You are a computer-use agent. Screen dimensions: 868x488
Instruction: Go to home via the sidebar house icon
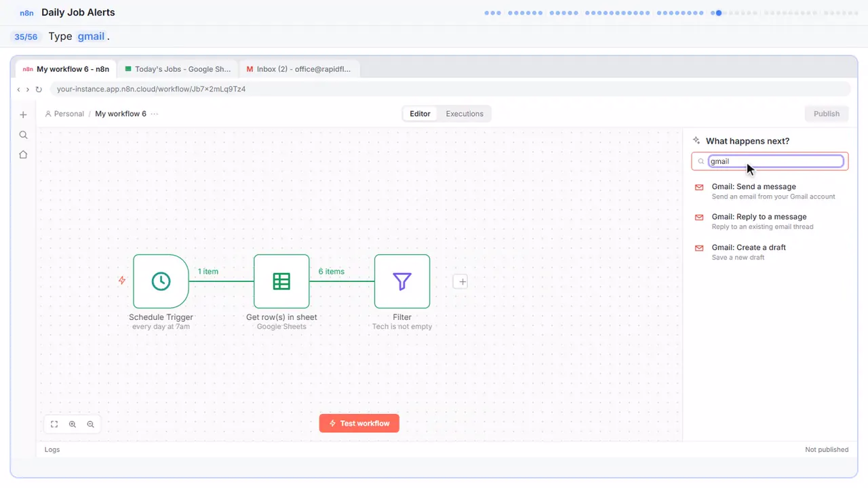click(23, 155)
